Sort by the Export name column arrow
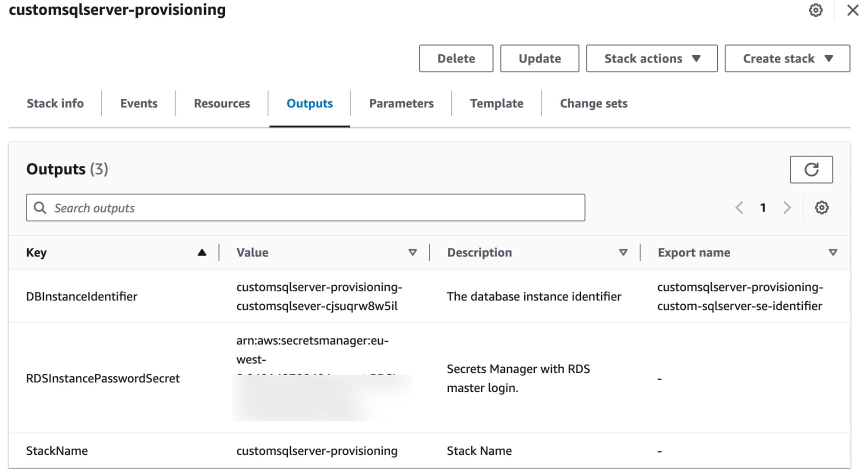Image resolution: width=863 pixels, height=469 pixels. pyautogui.click(x=833, y=253)
